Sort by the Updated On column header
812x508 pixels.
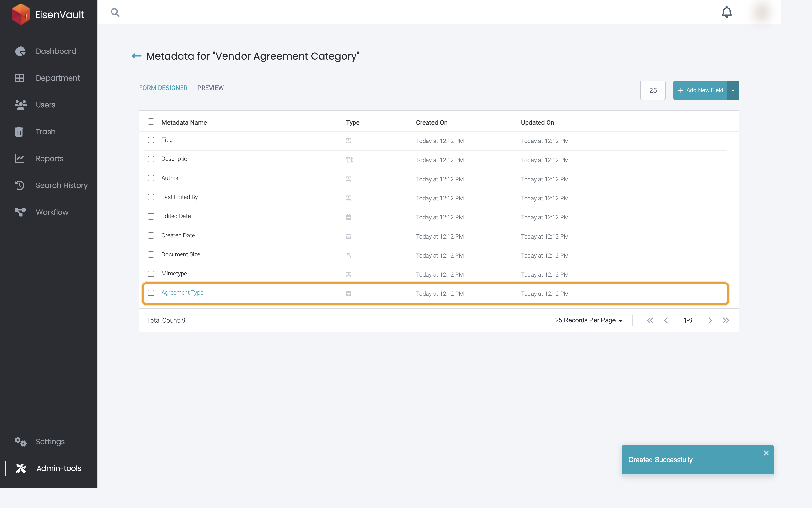(537, 123)
